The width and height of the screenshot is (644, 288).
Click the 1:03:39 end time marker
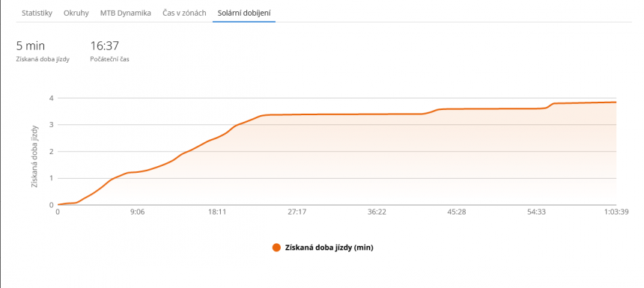click(x=616, y=212)
